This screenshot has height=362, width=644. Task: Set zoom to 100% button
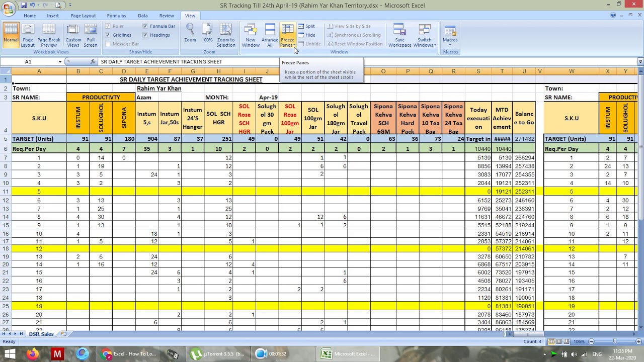pos(207,33)
